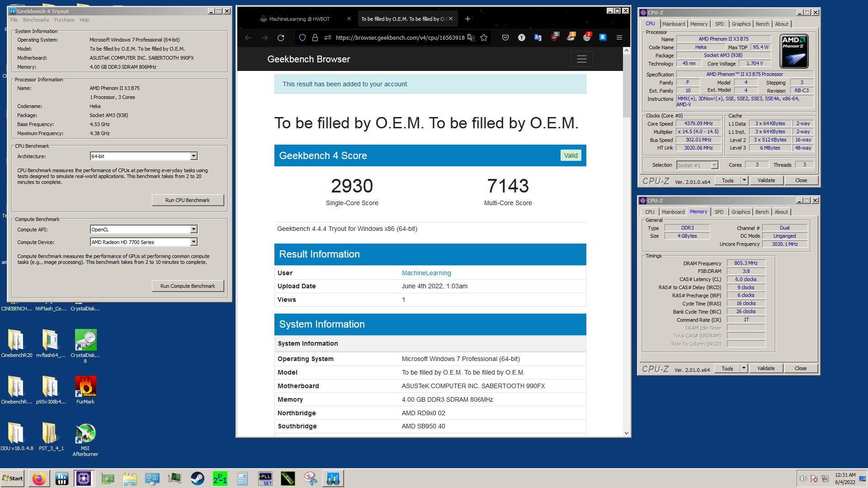Open site permissions icon in address bar
The width and height of the screenshot is (868, 488).
click(328, 38)
